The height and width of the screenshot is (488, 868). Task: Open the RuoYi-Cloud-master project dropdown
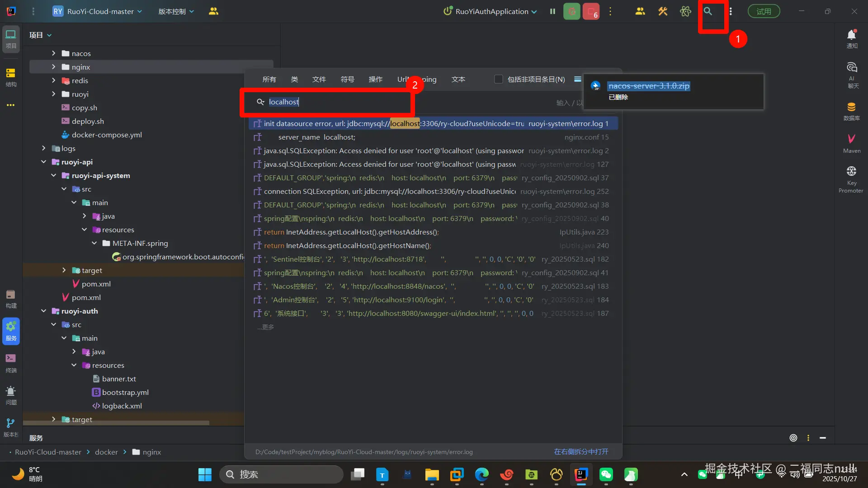click(x=100, y=12)
